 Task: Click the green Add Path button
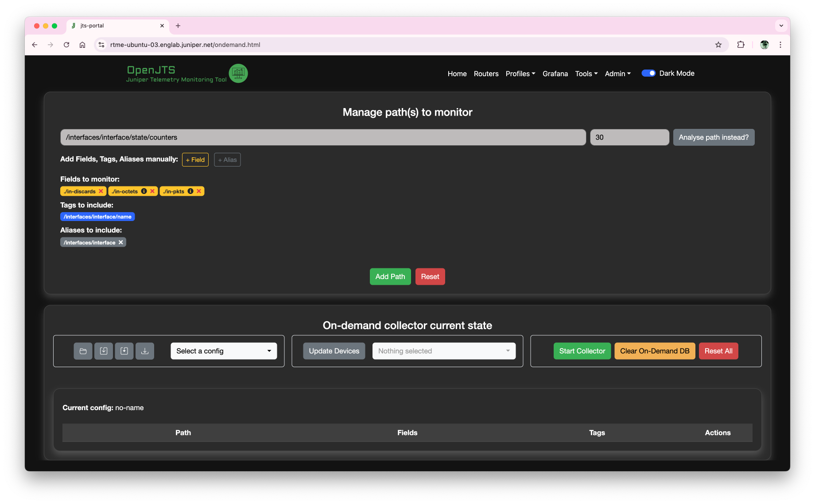point(390,277)
